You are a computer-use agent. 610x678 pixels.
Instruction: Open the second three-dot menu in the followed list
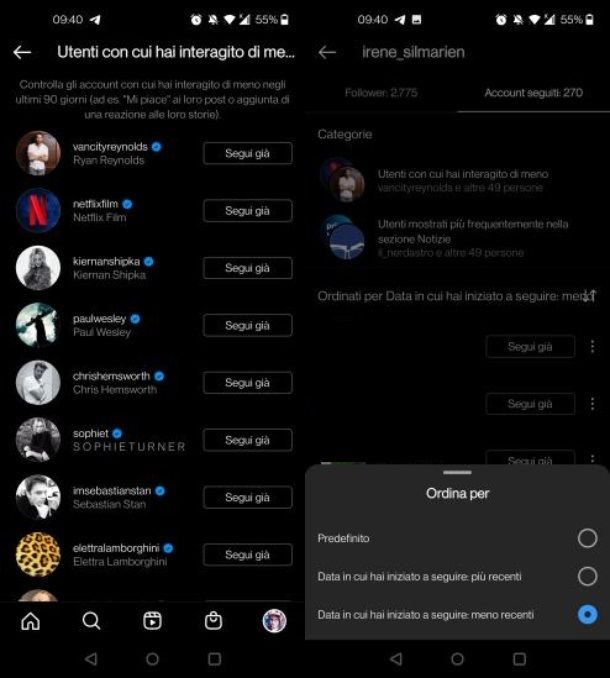pyautogui.click(x=592, y=403)
